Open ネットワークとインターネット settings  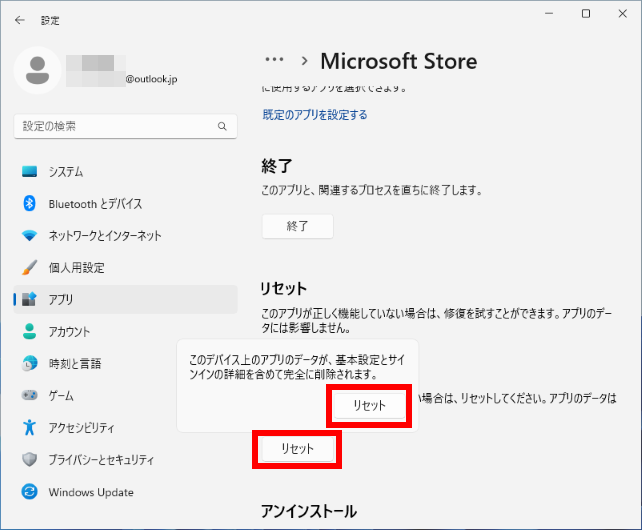[x=125, y=236]
